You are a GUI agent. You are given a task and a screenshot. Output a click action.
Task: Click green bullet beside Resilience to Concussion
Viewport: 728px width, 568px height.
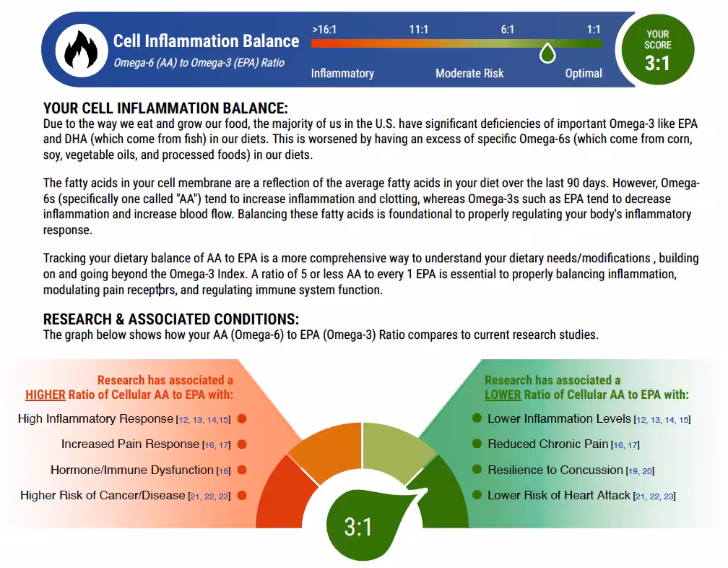477,470
